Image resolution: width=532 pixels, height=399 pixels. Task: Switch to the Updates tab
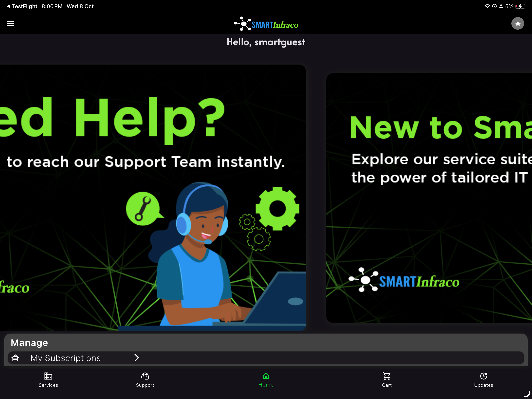pos(484,380)
